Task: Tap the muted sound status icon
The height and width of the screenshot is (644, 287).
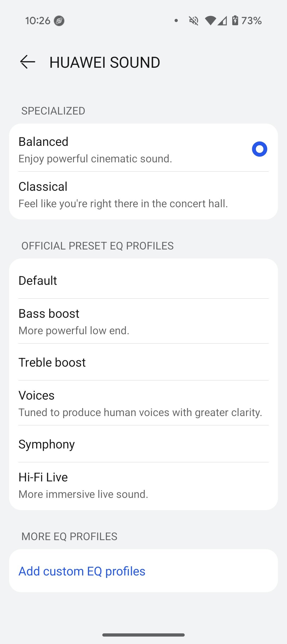Action: pyautogui.click(x=194, y=20)
